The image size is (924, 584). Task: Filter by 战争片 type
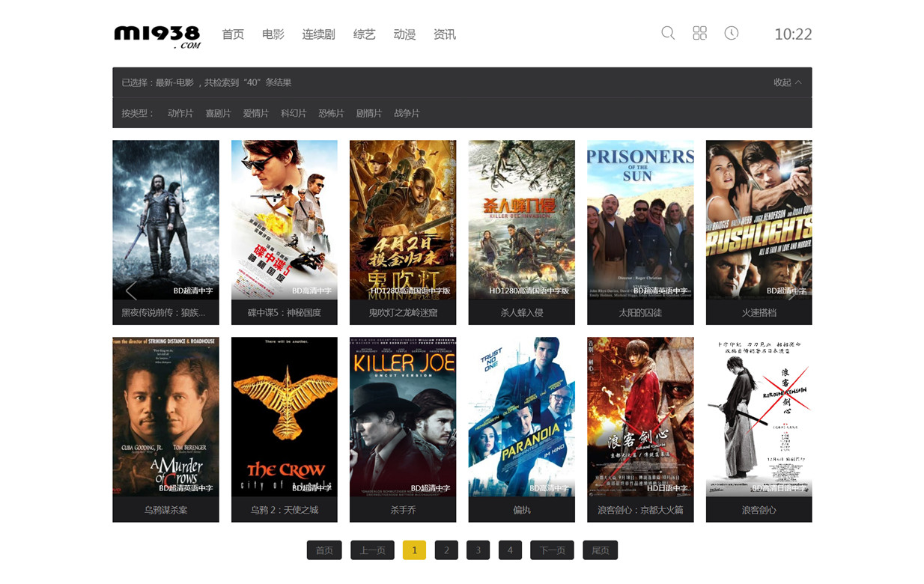pos(407,113)
